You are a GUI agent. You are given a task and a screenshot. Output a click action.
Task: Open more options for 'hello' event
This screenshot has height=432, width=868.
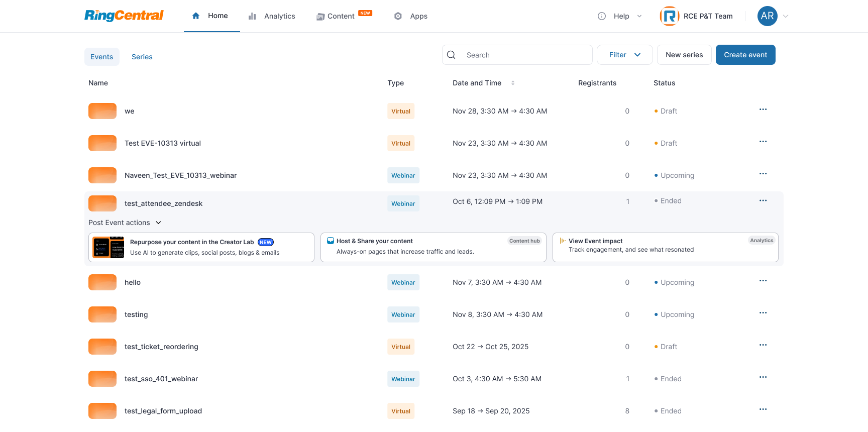(x=763, y=281)
